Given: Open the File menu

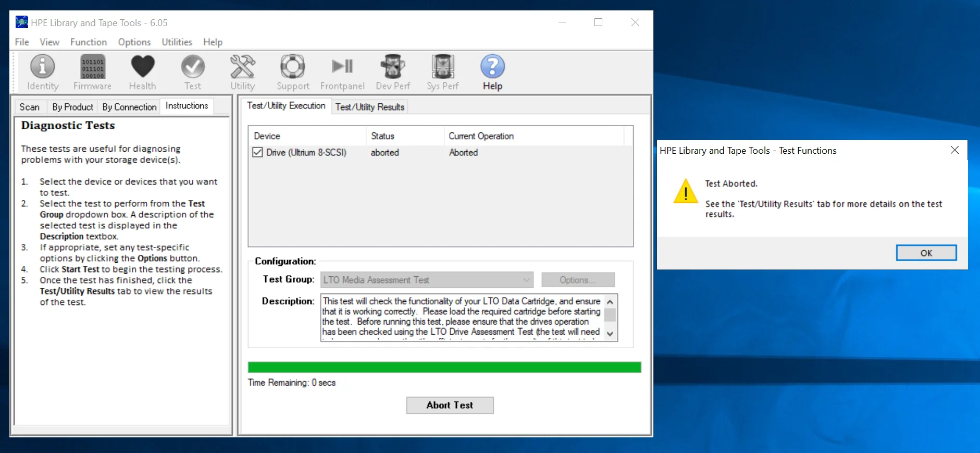Looking at the screenshot, I should pos(22,42).
